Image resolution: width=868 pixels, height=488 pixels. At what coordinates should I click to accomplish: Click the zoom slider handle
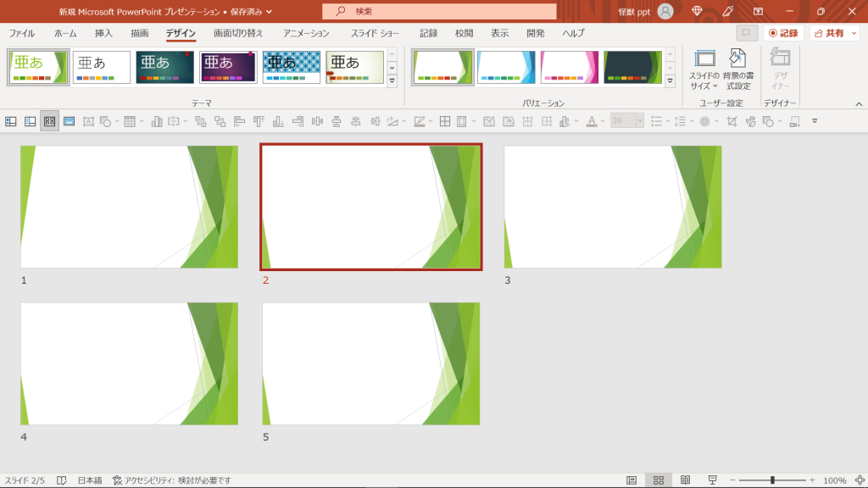pos(772,480)
